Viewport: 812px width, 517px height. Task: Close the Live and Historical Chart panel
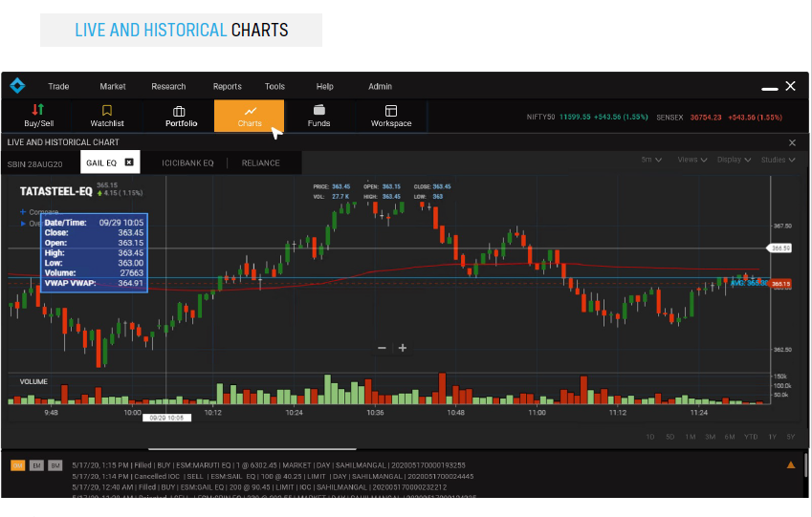tap(792, 142)
